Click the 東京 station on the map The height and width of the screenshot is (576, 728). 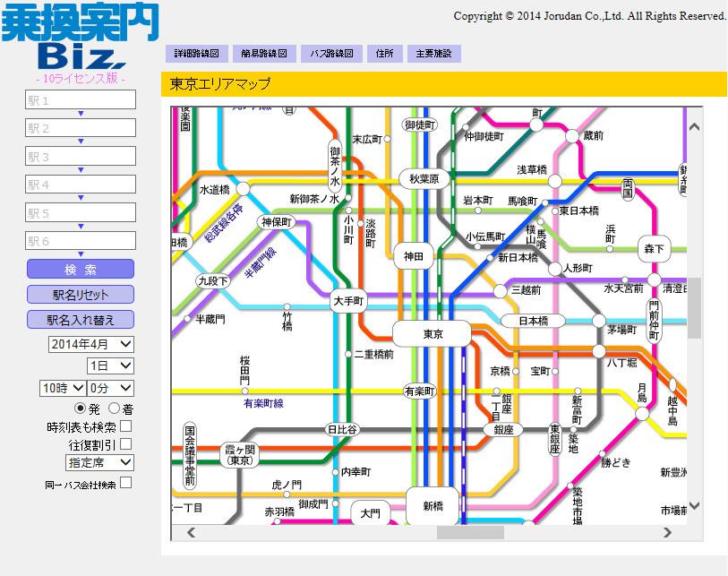coord(432,334)
